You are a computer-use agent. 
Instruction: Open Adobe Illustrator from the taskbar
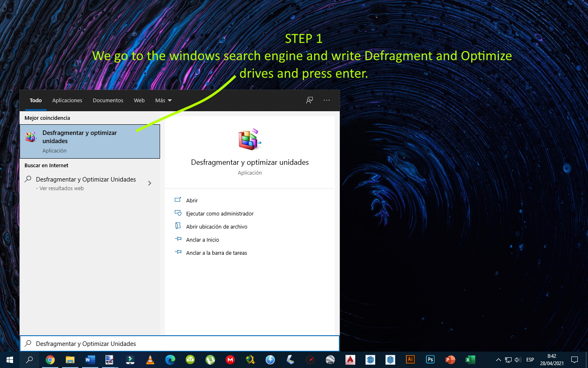point(410,360)
